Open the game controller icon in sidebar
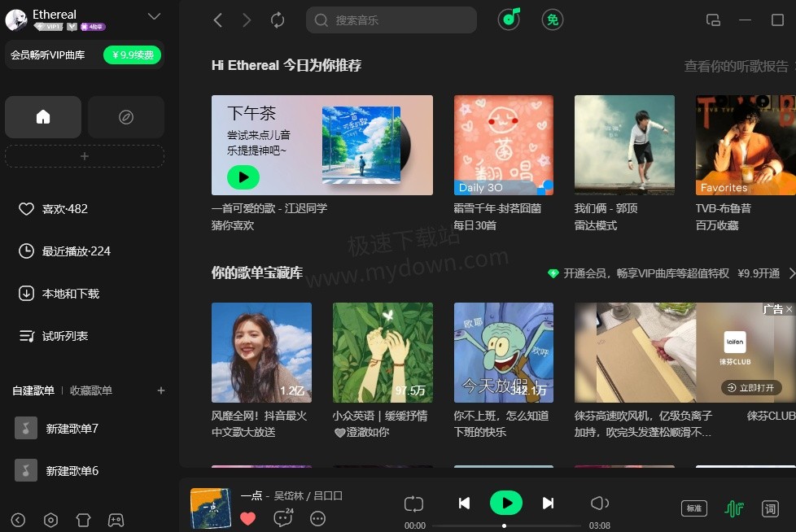Screen dimensions: 796x532 click(116, 520)
